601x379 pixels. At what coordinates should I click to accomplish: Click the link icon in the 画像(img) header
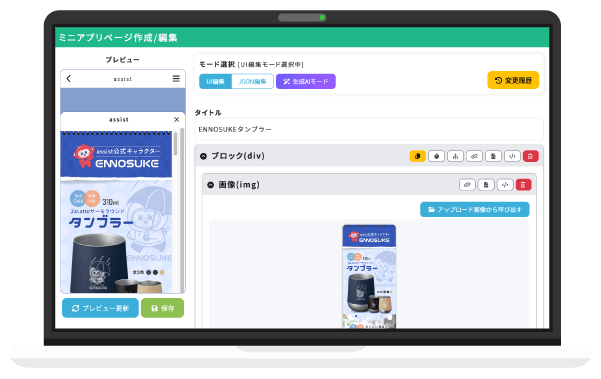tap(467, 185)
